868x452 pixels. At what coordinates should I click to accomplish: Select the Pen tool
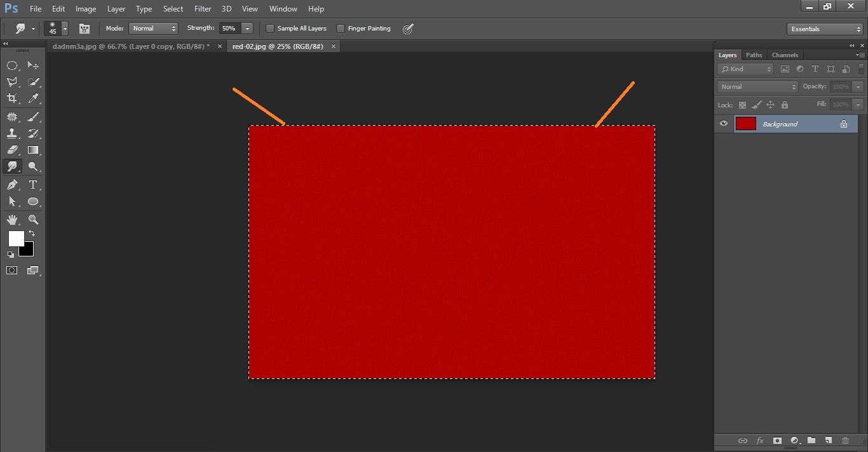tap(12, 185)
